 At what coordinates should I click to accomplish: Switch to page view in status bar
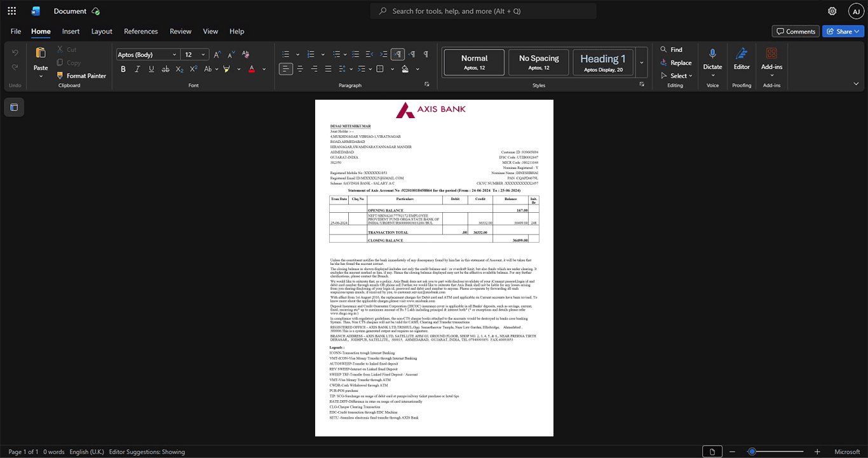click(712, 452)
